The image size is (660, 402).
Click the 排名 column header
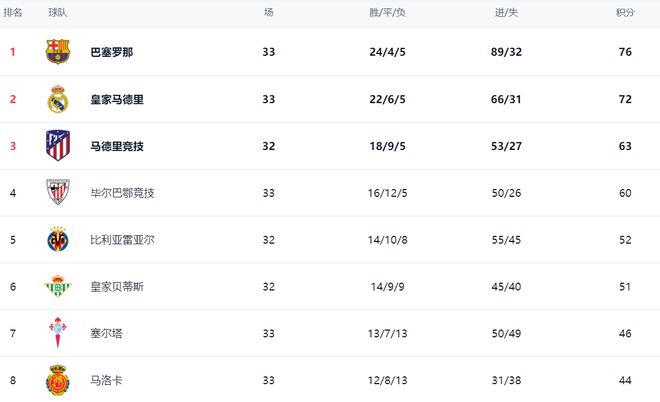click(x=13, y=12)
